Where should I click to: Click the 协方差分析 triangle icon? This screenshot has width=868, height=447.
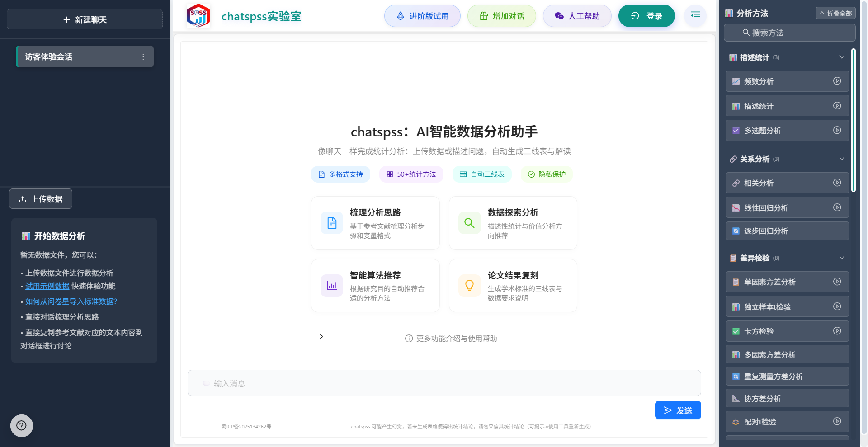click(x=736, y=399)
